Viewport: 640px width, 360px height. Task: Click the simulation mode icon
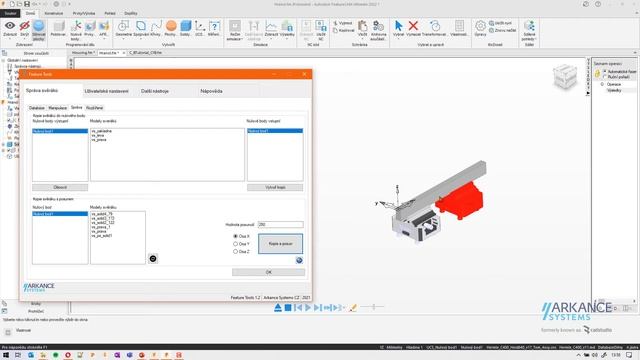click(x=235, y=26)
